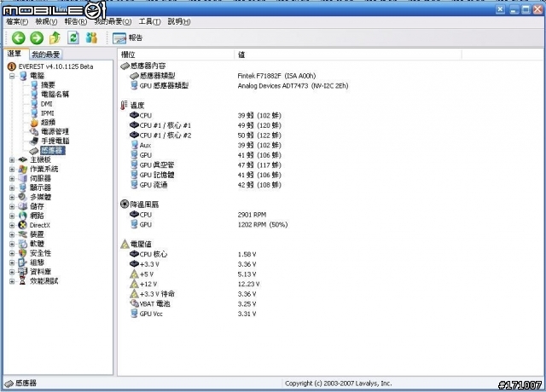Open the 檢視(V) menu
Screen dimensions: 546x392
pos(46,21)
